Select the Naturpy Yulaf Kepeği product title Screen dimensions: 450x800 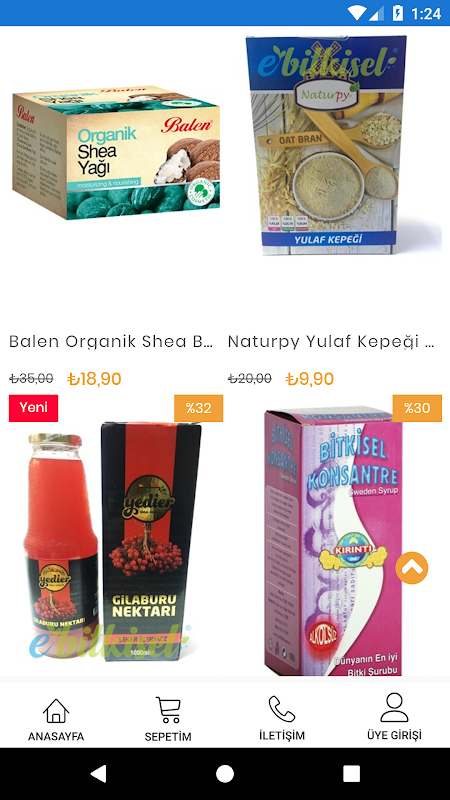pos(331,341)
